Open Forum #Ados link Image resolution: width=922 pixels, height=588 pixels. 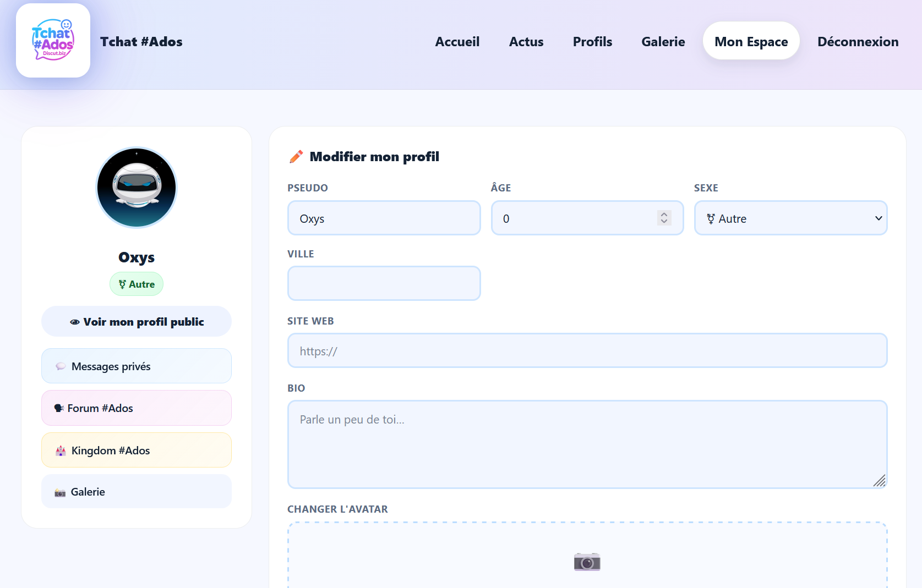137,408
